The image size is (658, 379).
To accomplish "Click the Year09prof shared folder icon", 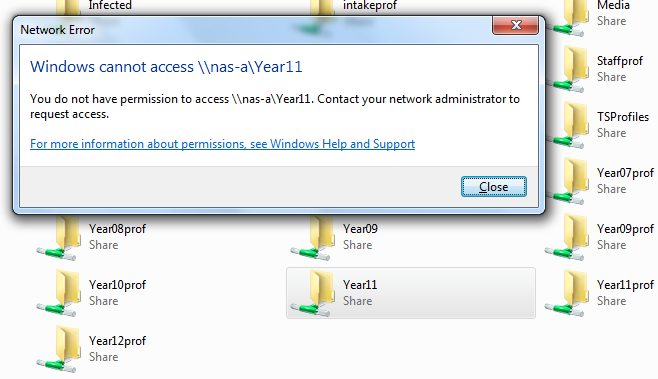I will 567,237.
